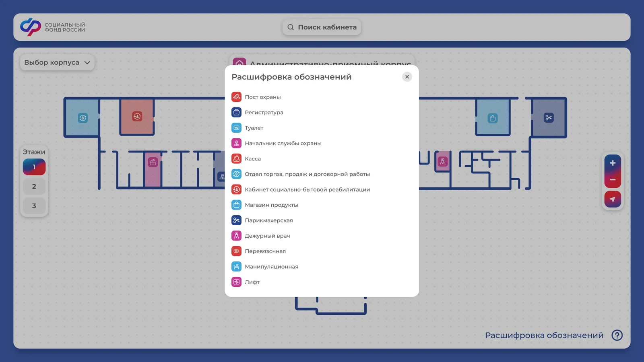This screenshot has width=644, height=362.
Task: Click the Отдел торгов legend icon
Action: 236,174
